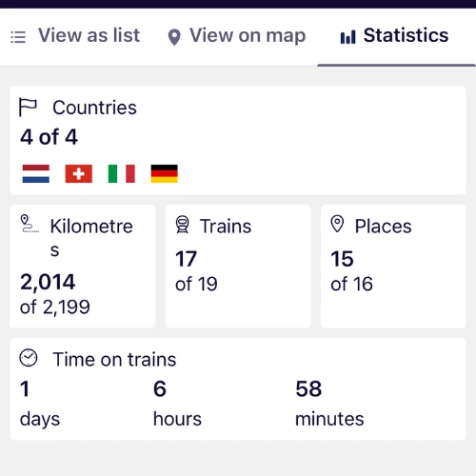Screen dimensions: 476x476
Task: Click the clock icon next to Time on trains
Action: click(x=29, y=358)
